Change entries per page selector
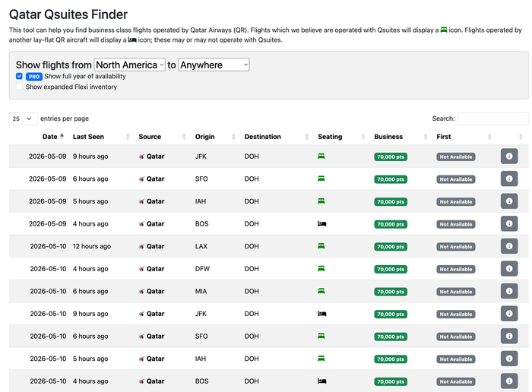 (23, 119)
